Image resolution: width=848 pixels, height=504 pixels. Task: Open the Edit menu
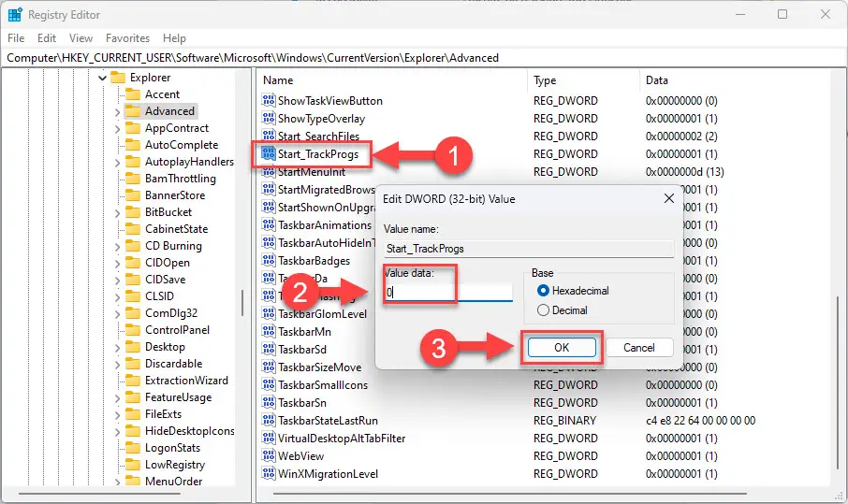pyautogui.click(x=47, y=38)
